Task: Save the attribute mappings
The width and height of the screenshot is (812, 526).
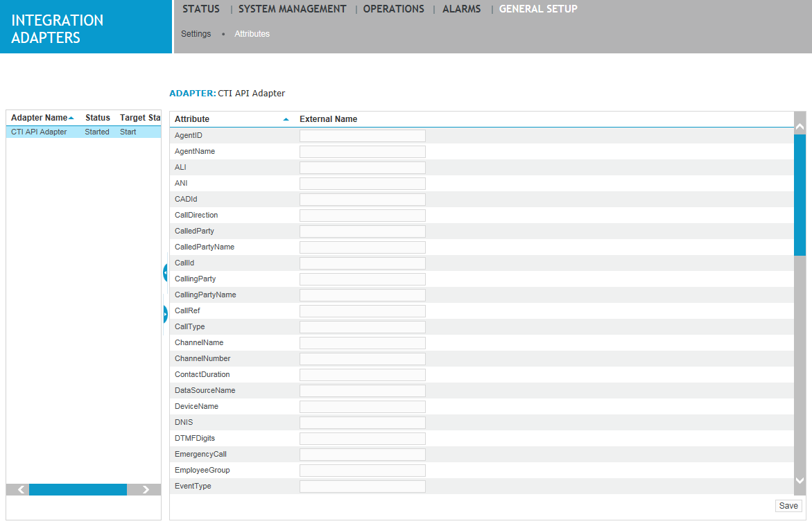Action: tap(788, 505)
